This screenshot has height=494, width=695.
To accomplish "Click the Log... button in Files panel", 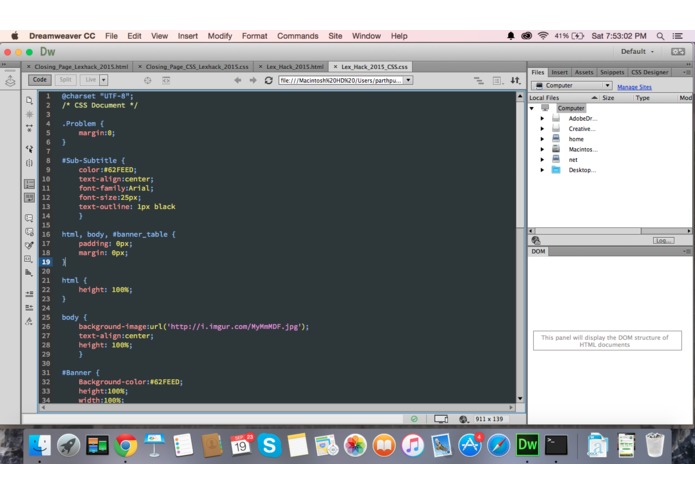I will (x=663, y=241).
